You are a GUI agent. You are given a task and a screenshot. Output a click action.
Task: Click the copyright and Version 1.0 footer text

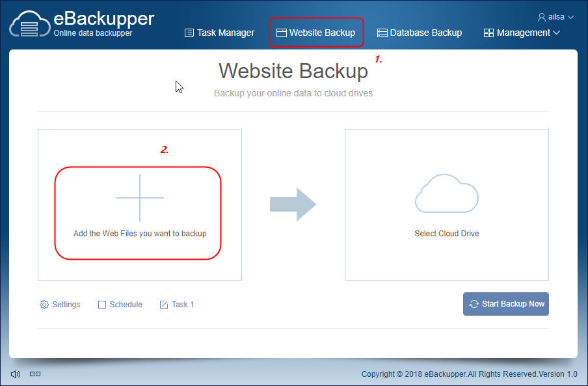click(469, 374)
